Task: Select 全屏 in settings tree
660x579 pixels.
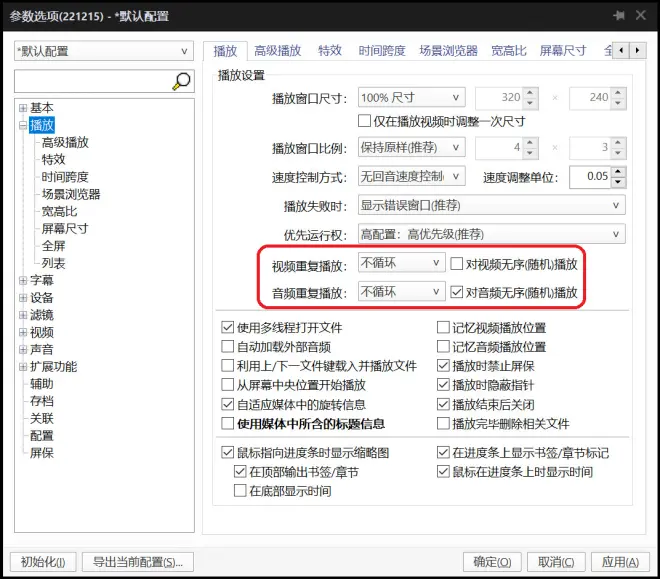Action: (53, 246)
